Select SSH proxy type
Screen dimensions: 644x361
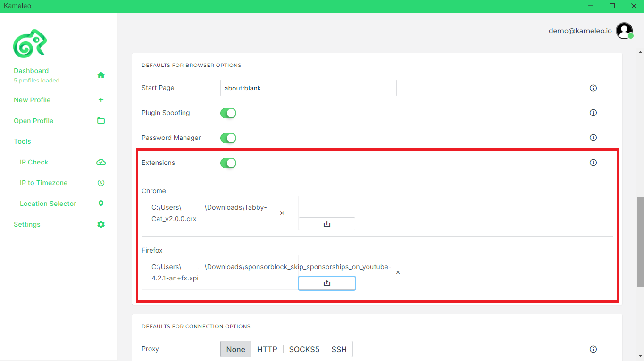point(339,349)
